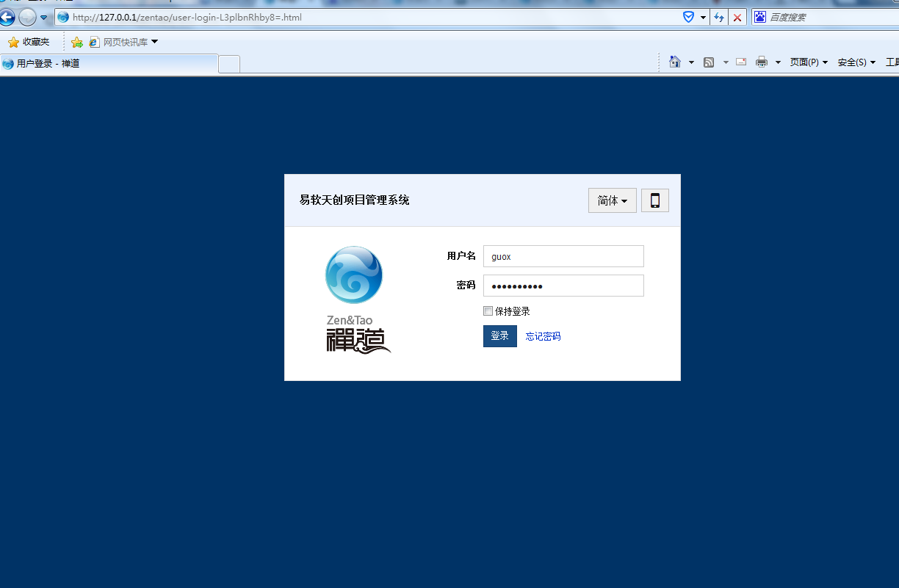Image resolution: width=899 pixels, height=588 pixels.
Task: Click the 用户名 username input field
Action: click(x=563, y=256)
